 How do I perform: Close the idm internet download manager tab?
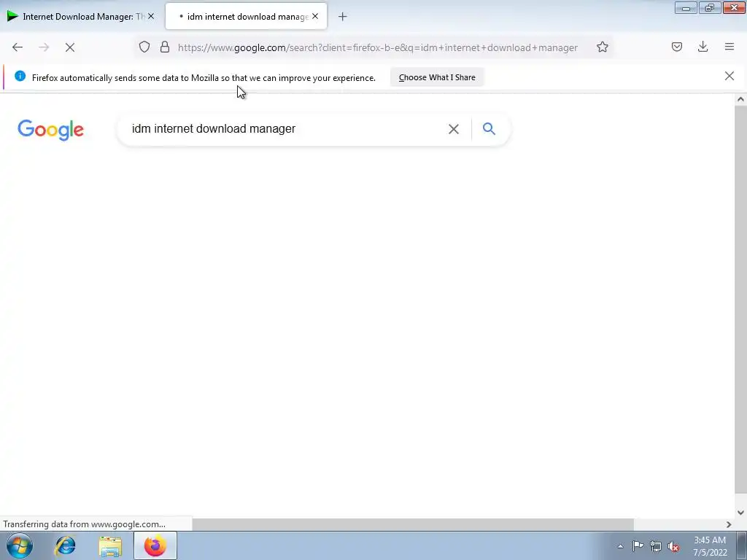tap(315, 16)
